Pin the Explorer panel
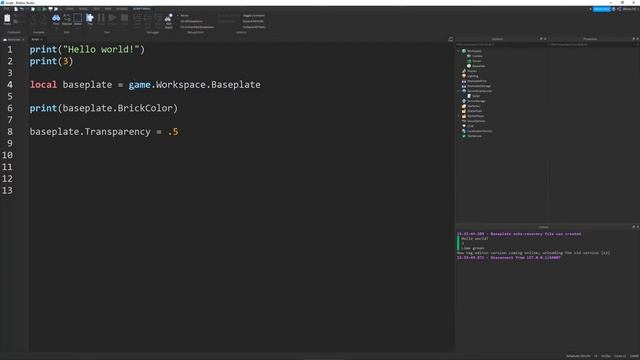Screen dimensions: 640x360 [x=541, y=39]
